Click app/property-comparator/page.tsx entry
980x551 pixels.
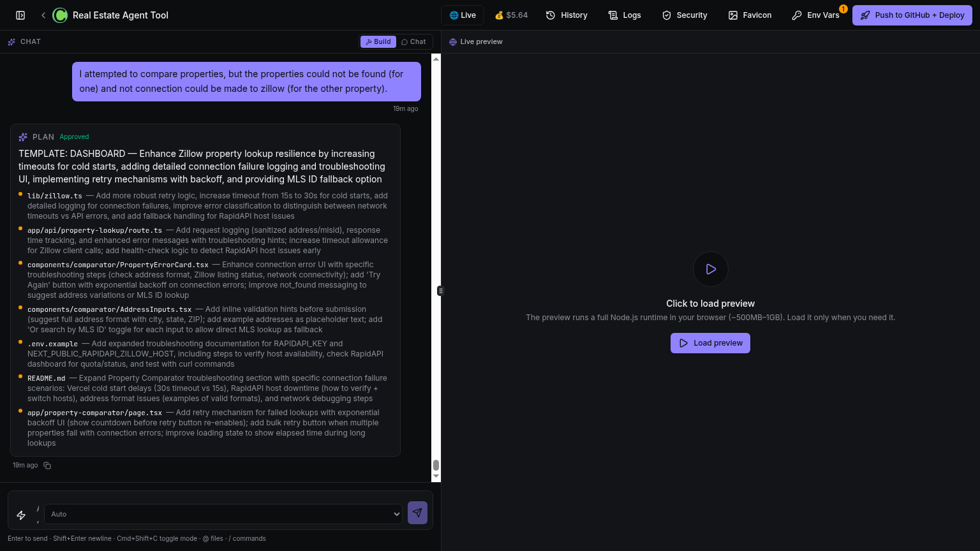tap(94, 413)
